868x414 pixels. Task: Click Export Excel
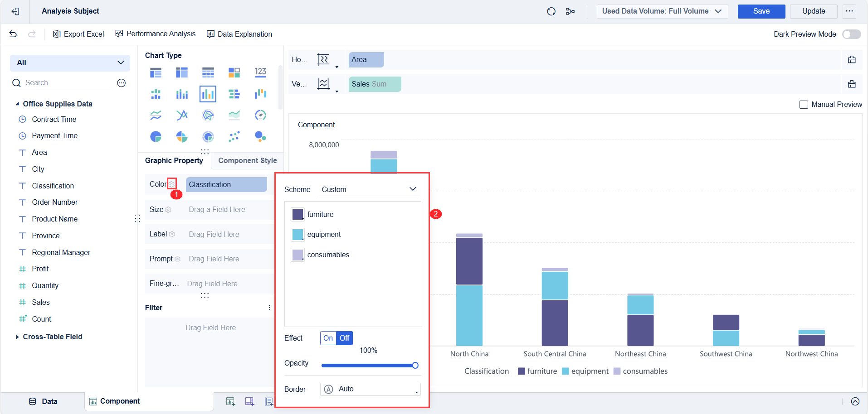(x=78, y=34)
